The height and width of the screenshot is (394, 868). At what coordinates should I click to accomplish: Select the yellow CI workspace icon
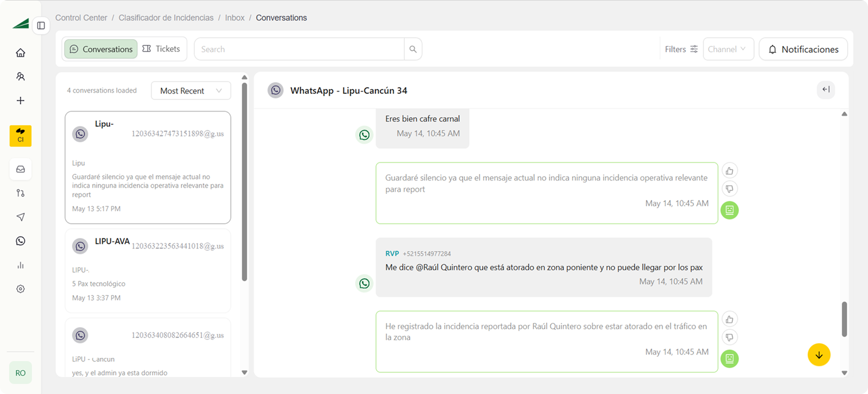click(21, 136)
